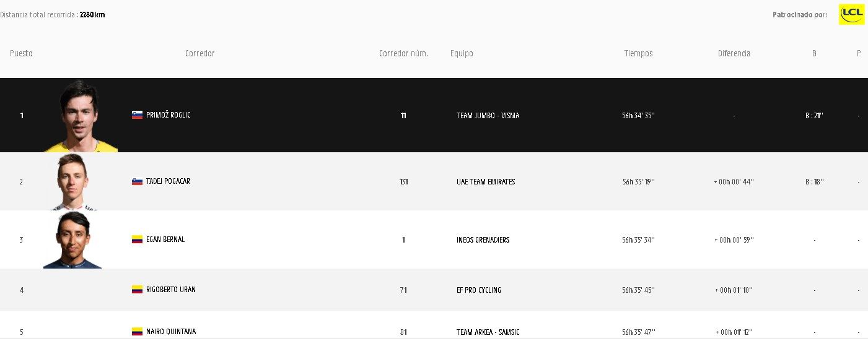The height and width of the screenshot is (341, 868).
Task: Open Nairo Quintana rider page
Action: 171,332
